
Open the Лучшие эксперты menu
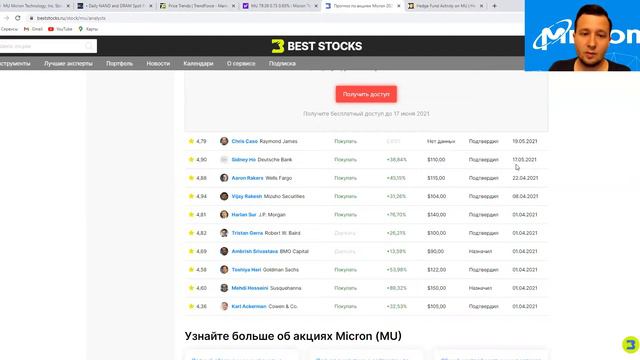point(68,64)
